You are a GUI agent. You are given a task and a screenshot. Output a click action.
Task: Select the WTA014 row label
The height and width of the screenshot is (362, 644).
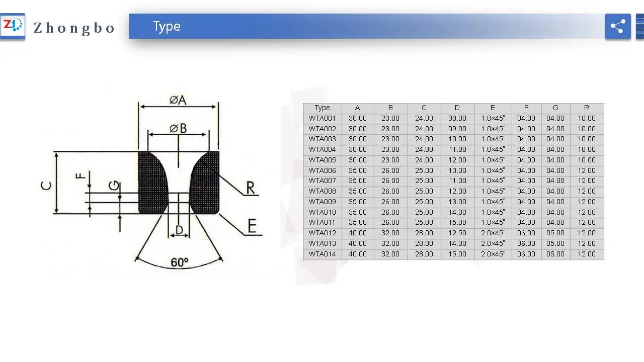(322, 254)
